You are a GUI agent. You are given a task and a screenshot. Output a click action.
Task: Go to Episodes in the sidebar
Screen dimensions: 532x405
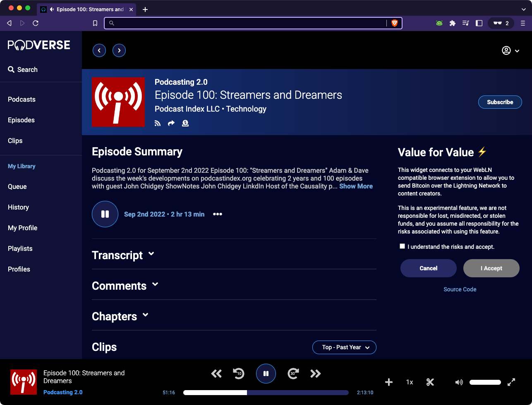click(21, 120)
